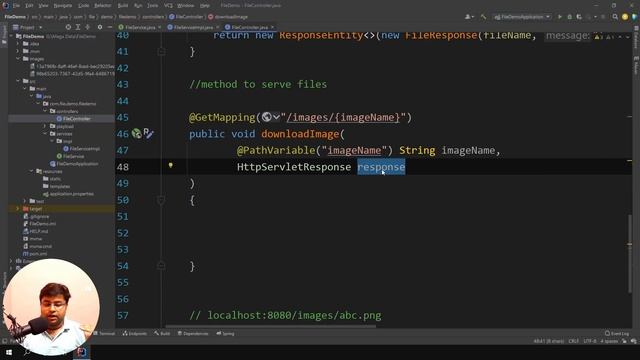Open the View menu
The width and height of the screenshot is (640, 360).
click(43, 6)
